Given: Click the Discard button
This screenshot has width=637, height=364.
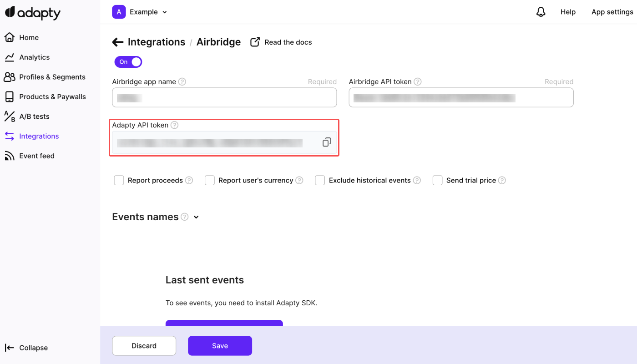Looking at the screenshot, I should [x=144, y=346].
